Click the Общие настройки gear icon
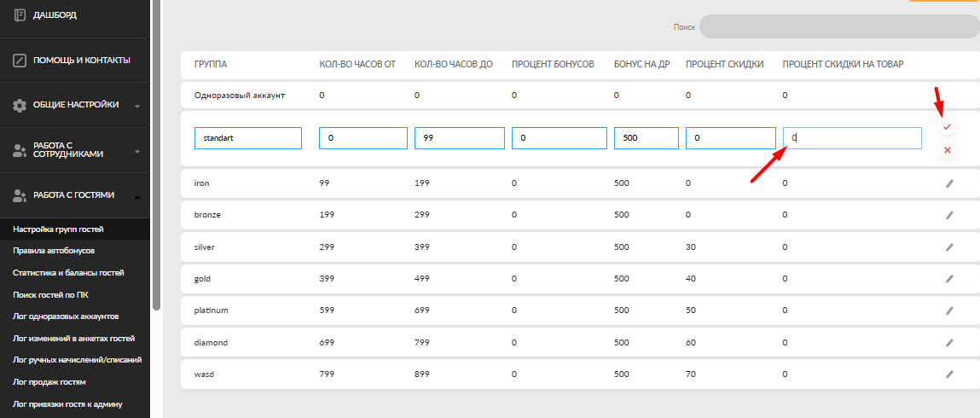 click(x=20, y=104)
